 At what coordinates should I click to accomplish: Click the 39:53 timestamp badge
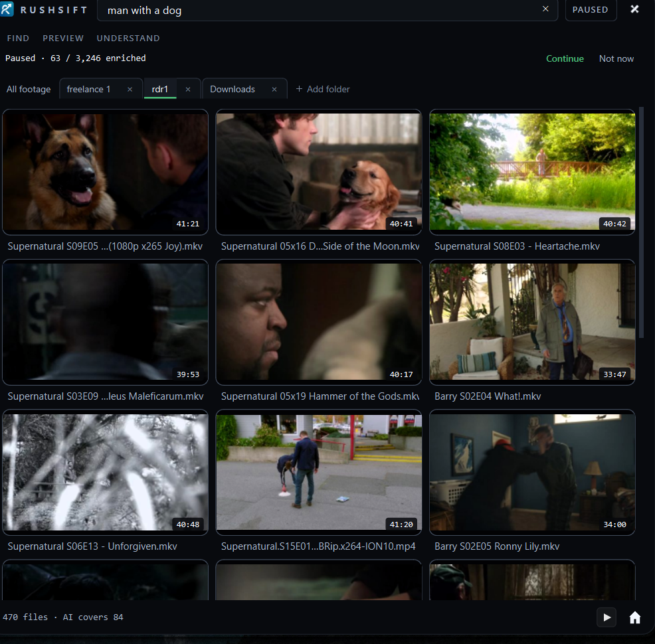pyautogui.click(x=187, y=374)
